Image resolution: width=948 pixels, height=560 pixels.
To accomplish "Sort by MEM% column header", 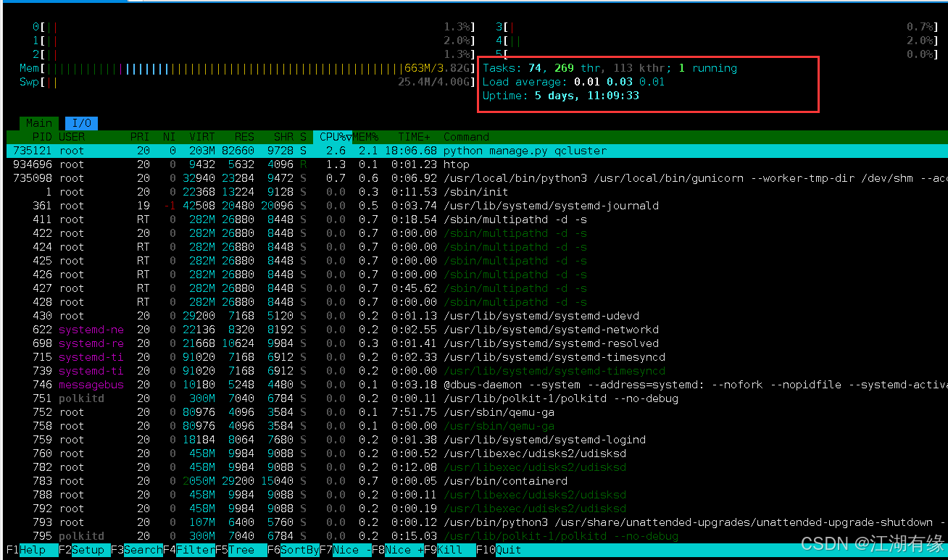I will (x=365, y=137).
